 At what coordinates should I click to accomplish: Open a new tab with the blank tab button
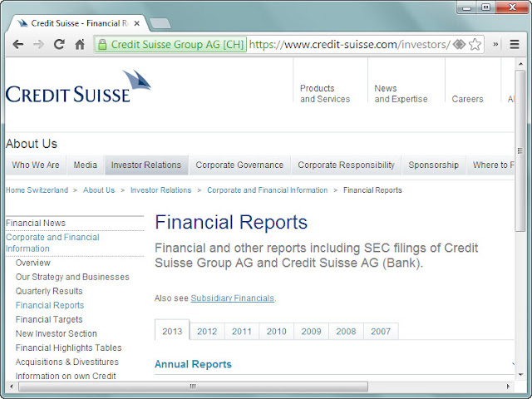pyautogui.click(x=160, y=23)
